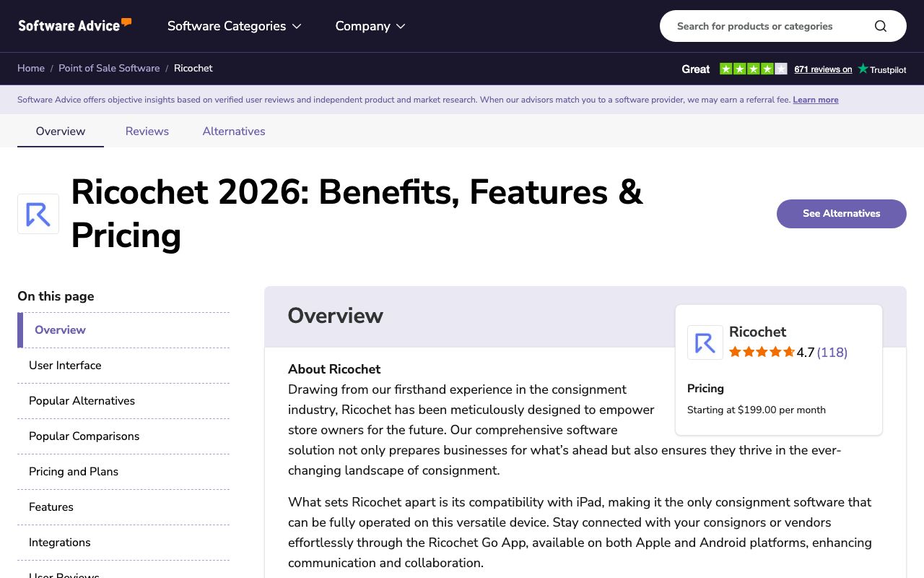This screenshot has height=578, width=924.
Task: Open the (118) reviews count link
Action: click(x=832, y=353)
